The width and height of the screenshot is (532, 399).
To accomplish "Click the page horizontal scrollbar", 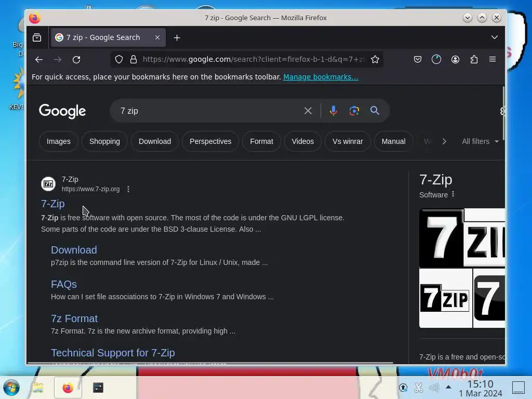I will coord(210,363).
